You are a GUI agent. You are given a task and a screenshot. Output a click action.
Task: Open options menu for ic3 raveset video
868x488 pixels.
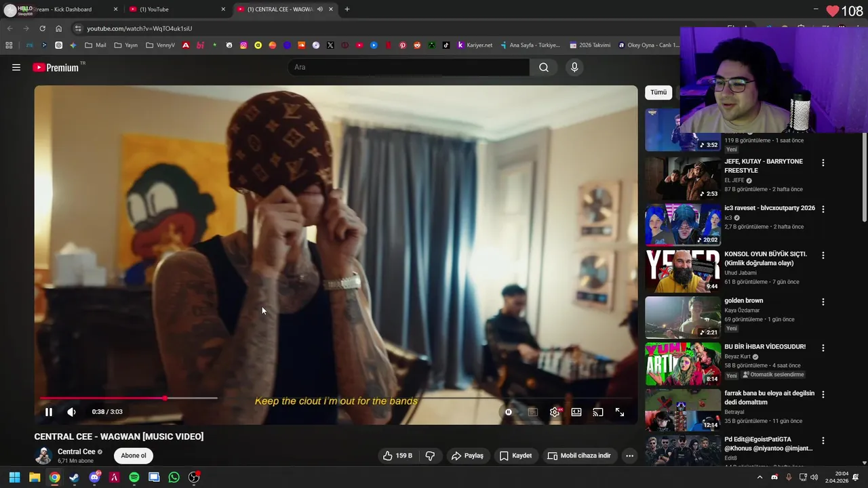click(x=823, y=209)
